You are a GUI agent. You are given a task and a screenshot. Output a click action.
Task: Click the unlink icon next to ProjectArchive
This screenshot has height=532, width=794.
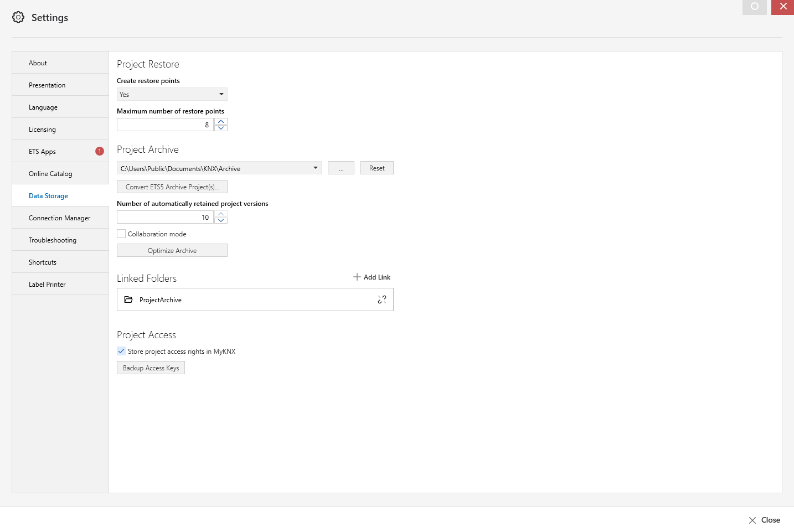click(x=382, y=299)
